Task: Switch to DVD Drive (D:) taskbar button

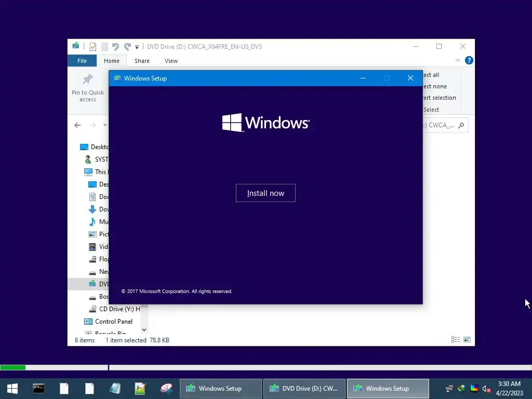Action: pos(304,389)
